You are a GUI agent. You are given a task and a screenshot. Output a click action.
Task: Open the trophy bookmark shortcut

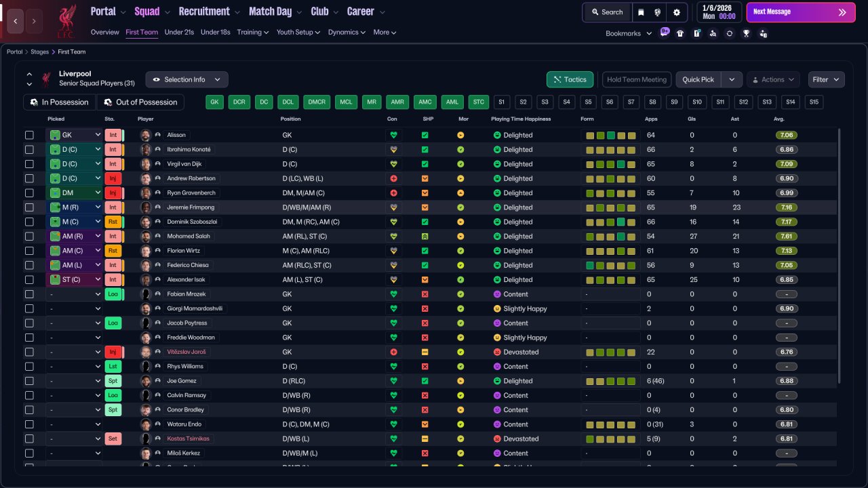pyautogui.click(x=746, y=33)
